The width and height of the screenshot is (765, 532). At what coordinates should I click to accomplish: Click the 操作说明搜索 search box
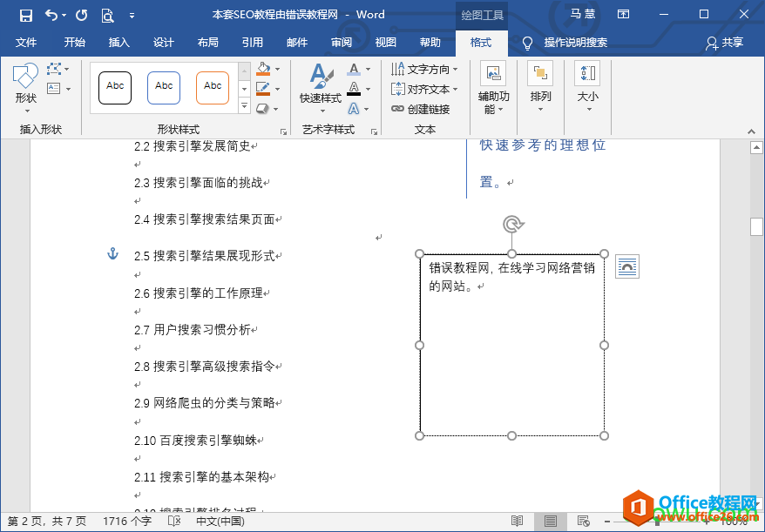pos(576,43)
